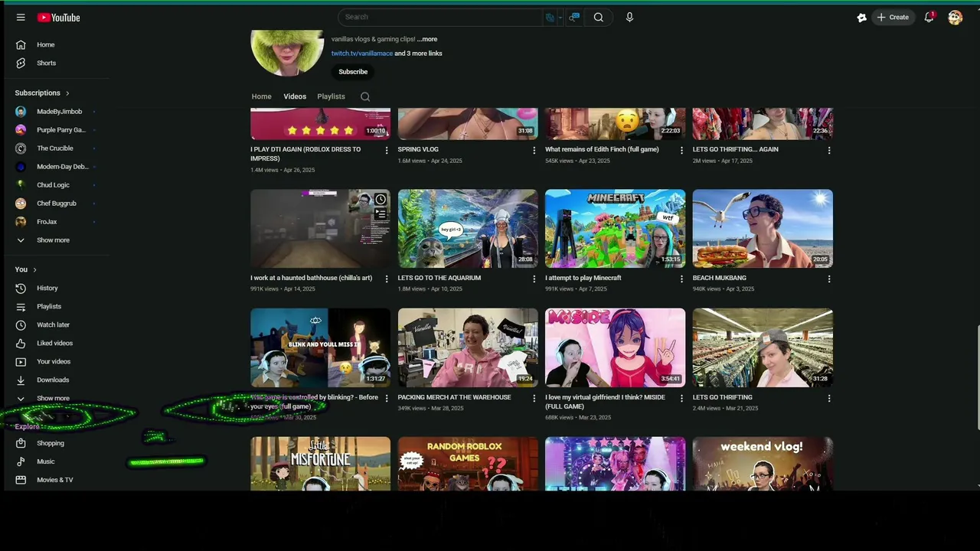Open options menu for PACKING MERCH AT THE WAREHOUSE
The height and width of the screenshot is (551, 980).
pyautogui.click(x=534, y=399)
